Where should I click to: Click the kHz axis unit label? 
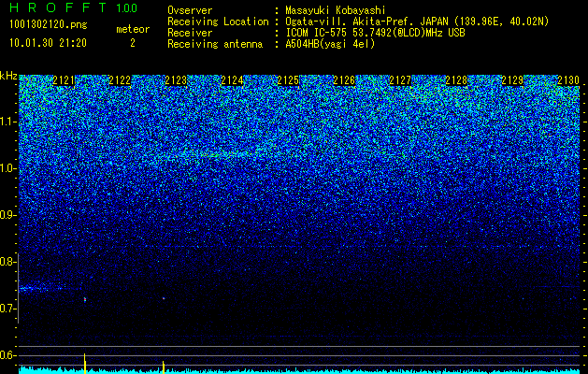point(8,76)
